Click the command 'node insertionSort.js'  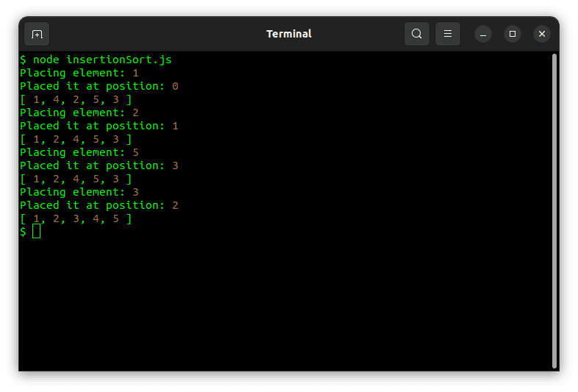pos(102,60)
